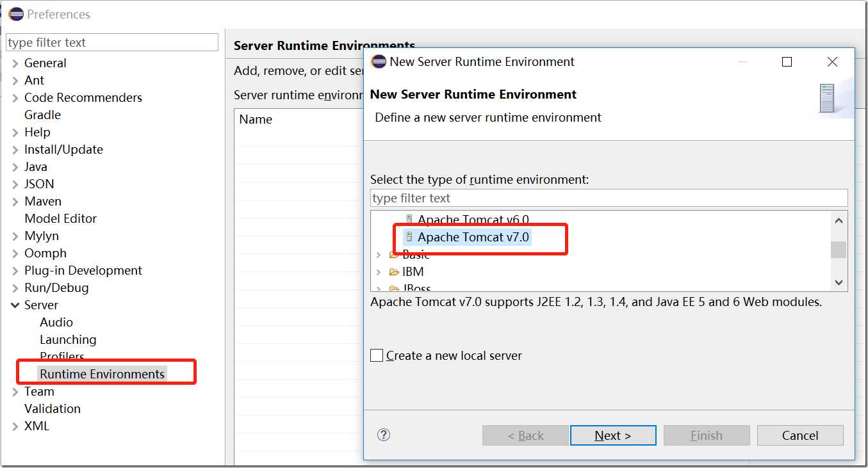Screen dimensions: 868x468
Task: Select the Plug-in Development item
Action: (x=83, y=271)
